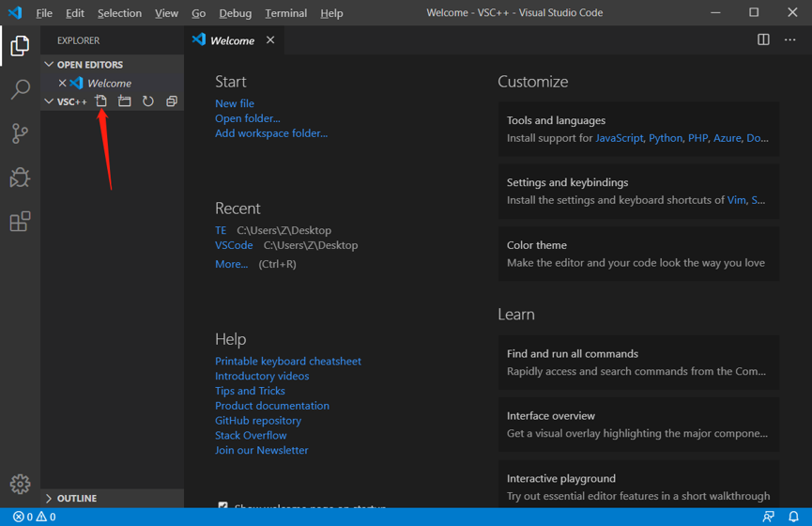Open the Help menu
The width and height of the screenshot is (812, 526).
click(331, 13)
